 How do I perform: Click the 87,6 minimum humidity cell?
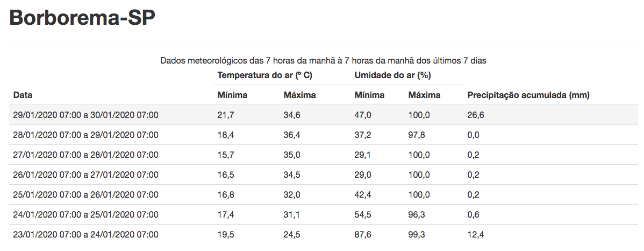[x=363, y=234]
